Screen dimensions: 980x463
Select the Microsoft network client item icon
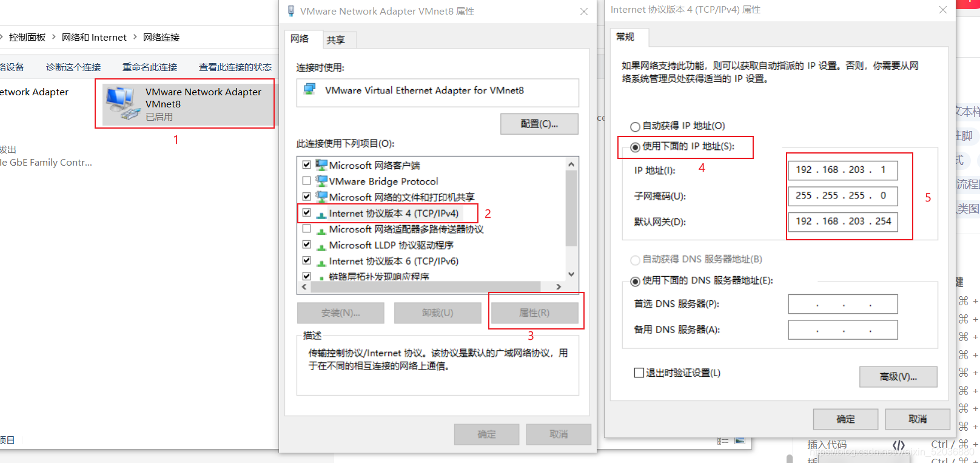click(321, 165)
